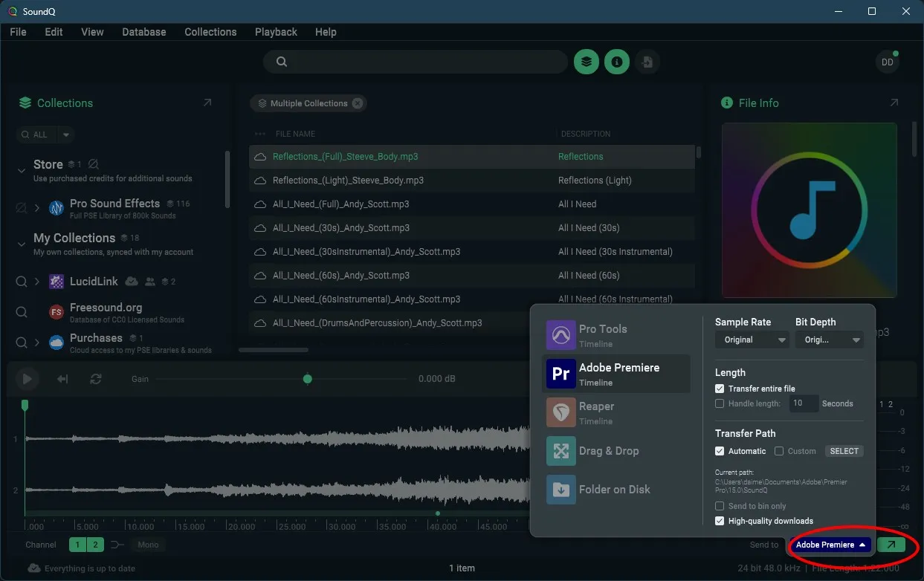The height and width of the screenshot is (581, 924).
Task: Click the search icon beside LucidLink
Action: pyautogui.click(x=22, y=282)
